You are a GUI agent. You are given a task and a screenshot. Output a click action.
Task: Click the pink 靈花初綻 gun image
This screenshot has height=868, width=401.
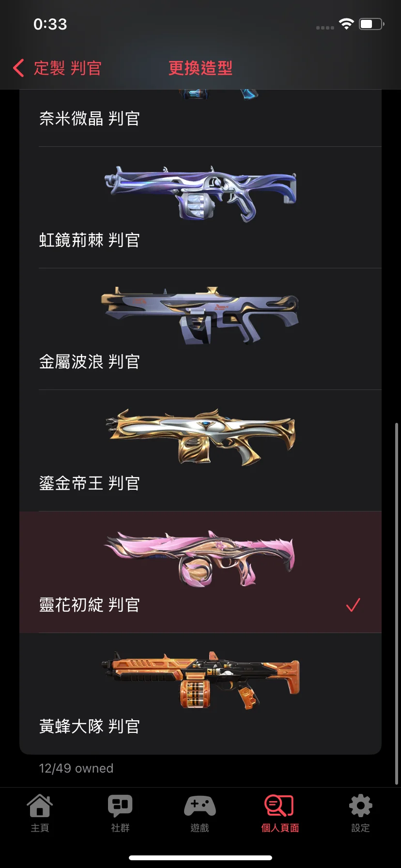(x=200, y=558)
